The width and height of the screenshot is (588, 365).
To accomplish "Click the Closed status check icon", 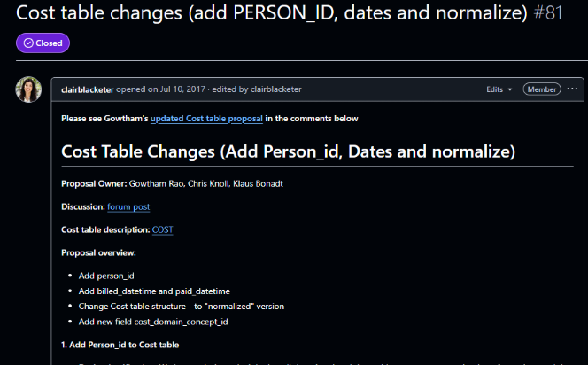I will pos(28,43).
